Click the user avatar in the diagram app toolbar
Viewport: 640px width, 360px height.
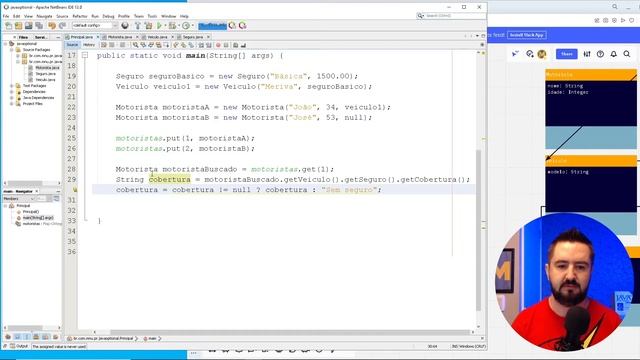pos(542,54)
